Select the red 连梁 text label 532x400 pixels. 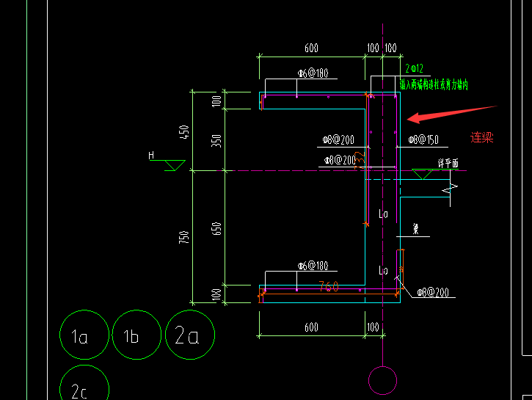(x=482, y=137)
